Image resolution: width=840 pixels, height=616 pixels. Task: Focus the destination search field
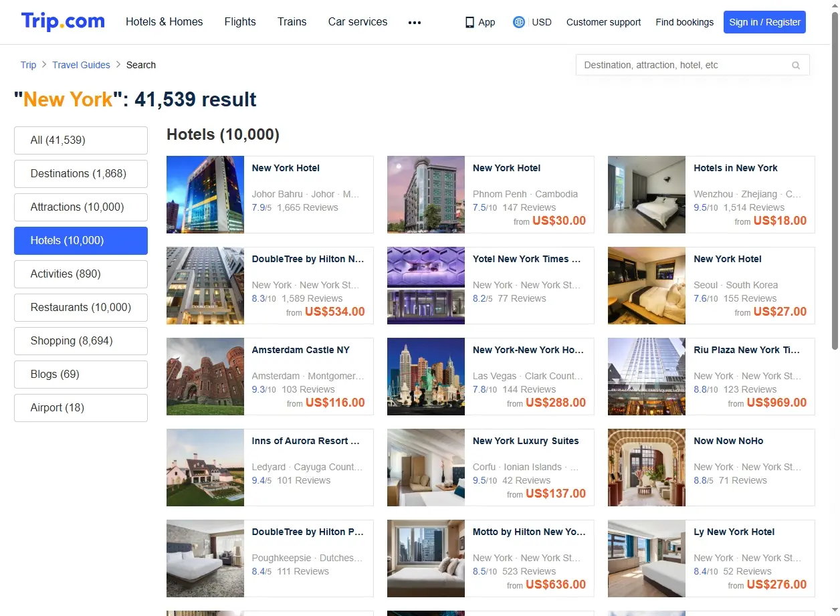[x=693, y=65]
